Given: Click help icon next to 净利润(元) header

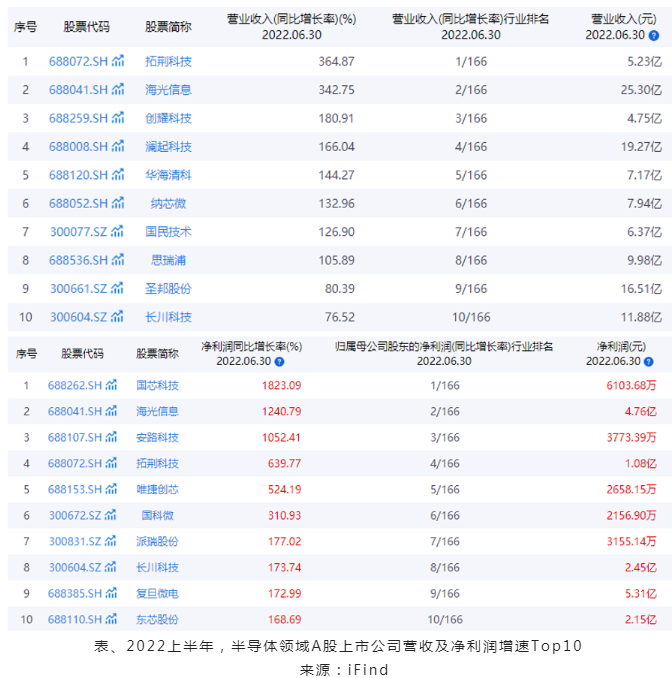Looking at the screenshot, I should pos(649,361).
